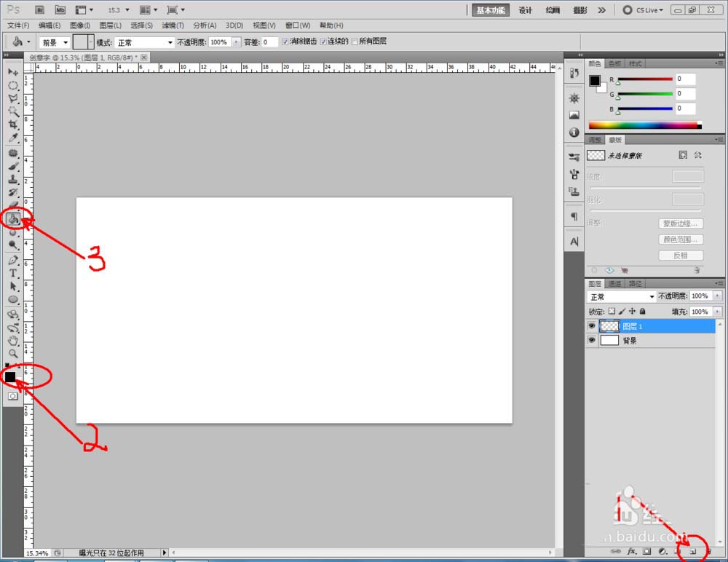Switch to 设计 workspace
The width and height of the screenshot is (728, 562).
click(525, 10)
